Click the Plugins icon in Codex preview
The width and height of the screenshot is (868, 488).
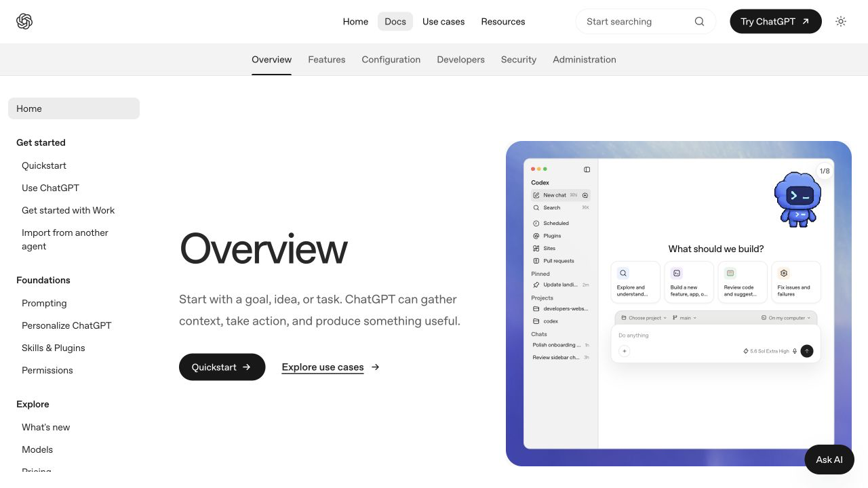(x=536, y=236)
